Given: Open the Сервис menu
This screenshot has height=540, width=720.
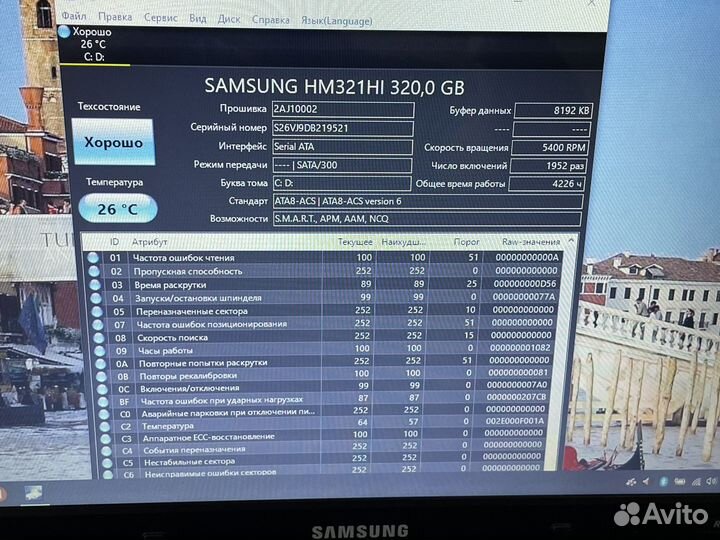Looking at the screenshot, I should pos(161,18).
